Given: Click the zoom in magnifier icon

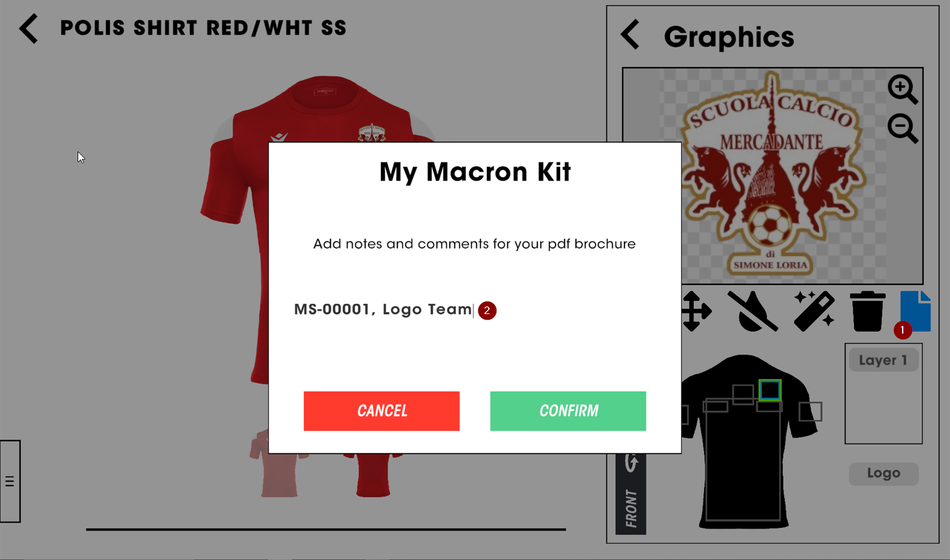Looking at the screenshot, I should [x=902, y=89].
